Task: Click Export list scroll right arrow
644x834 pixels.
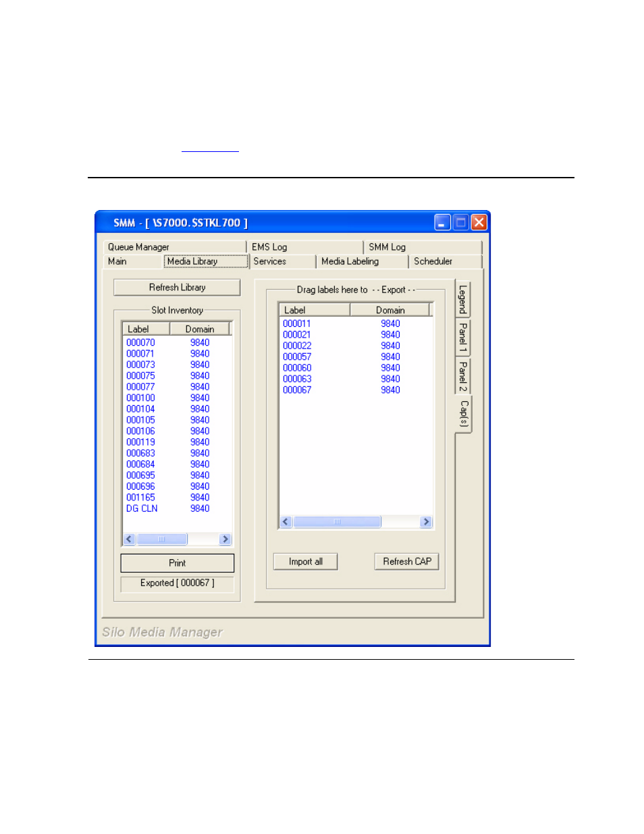Action: [x=426, y=522]
